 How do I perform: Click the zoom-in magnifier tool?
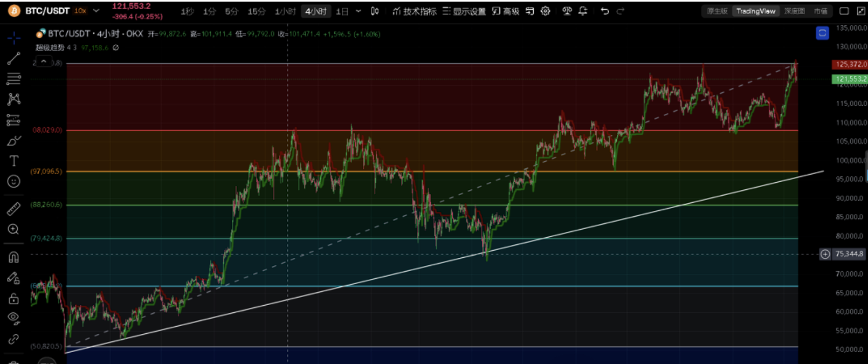13,230
